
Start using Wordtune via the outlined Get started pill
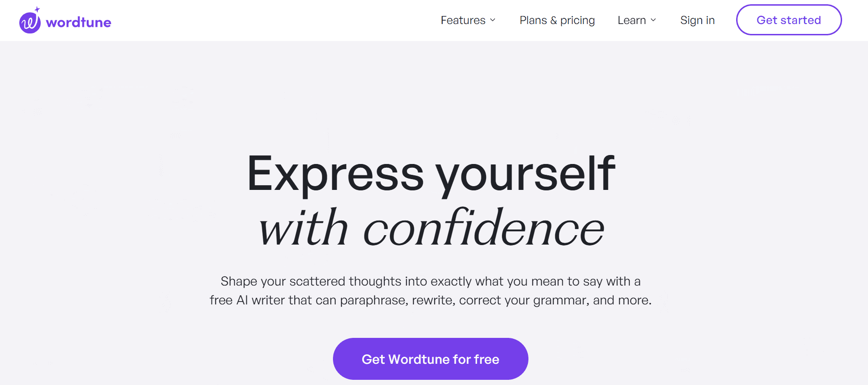coord(789,20)
